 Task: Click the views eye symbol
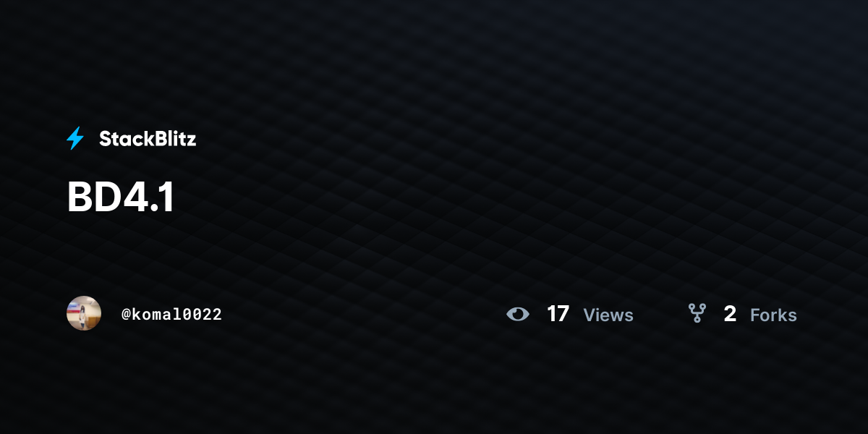tap(518, 314)
